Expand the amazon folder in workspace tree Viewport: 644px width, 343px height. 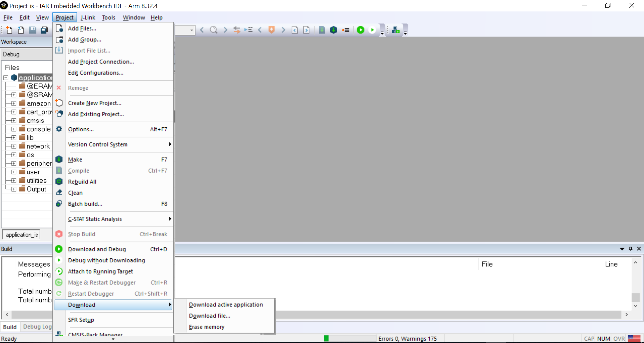[x=14, y=103]
